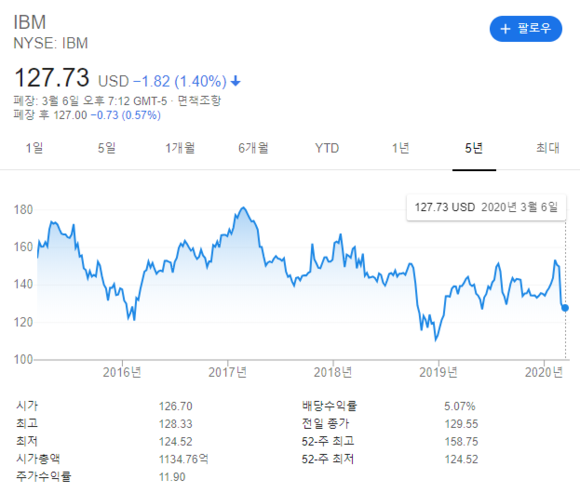Click the 2016년 axis label
The width and height of the screenshot is (580, 493).
pyautogui.click(x=122, y=372)
